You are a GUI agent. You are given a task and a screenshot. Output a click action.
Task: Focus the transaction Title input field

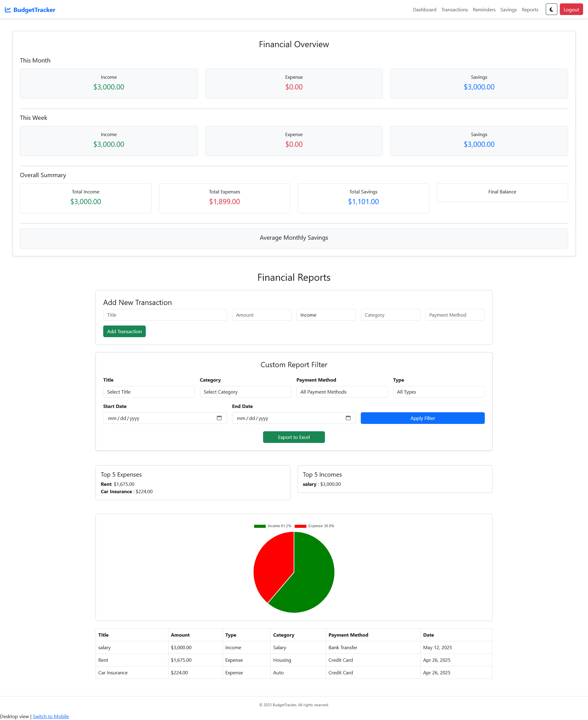tap(165, 315)
